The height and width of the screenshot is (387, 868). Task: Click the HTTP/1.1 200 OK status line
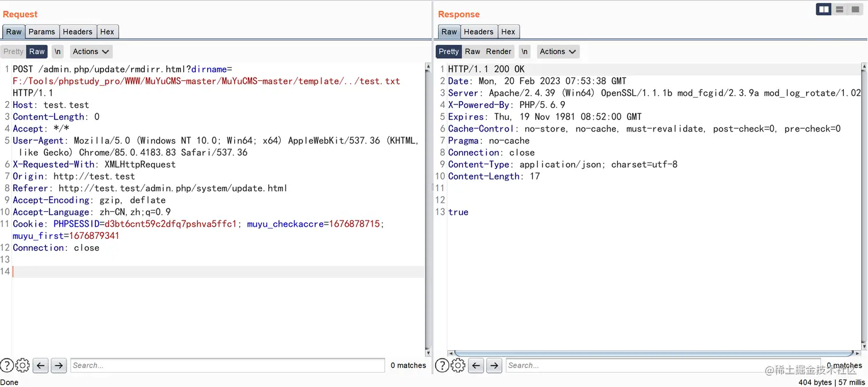pos(486,69)
